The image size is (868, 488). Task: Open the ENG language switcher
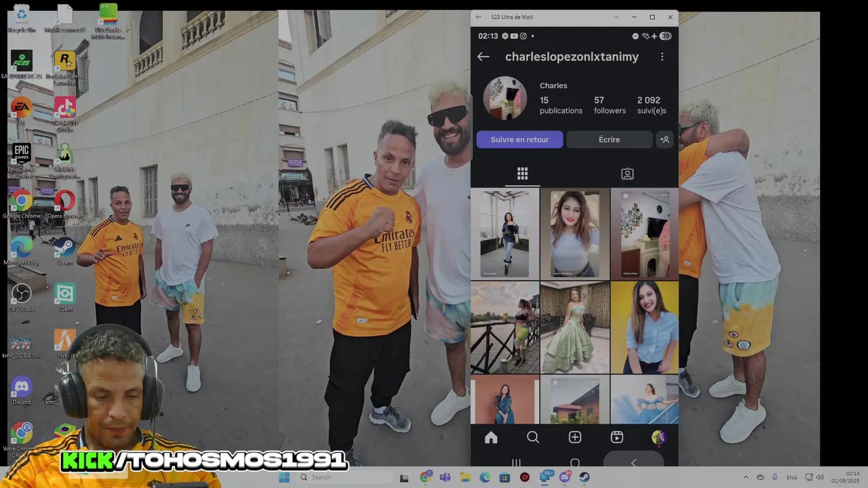coord(791,477)
